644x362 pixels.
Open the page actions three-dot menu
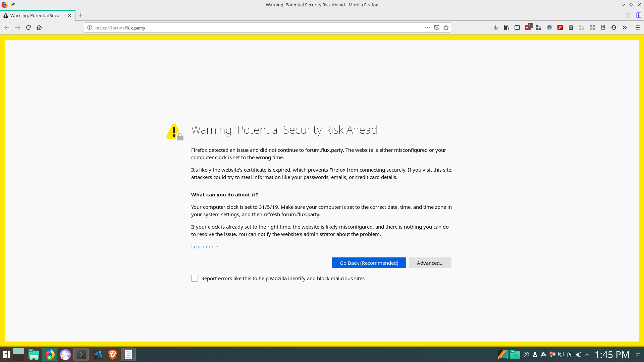[427, 27]
